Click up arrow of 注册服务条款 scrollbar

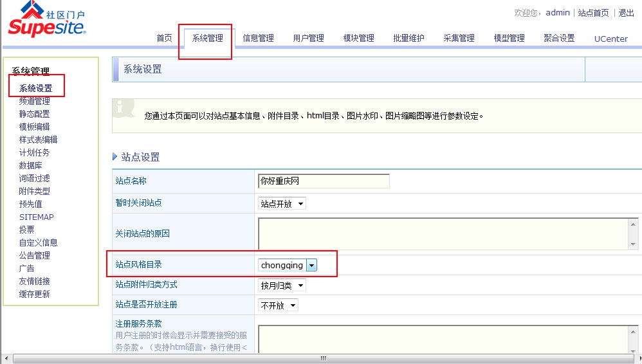[x=633, y=332]
